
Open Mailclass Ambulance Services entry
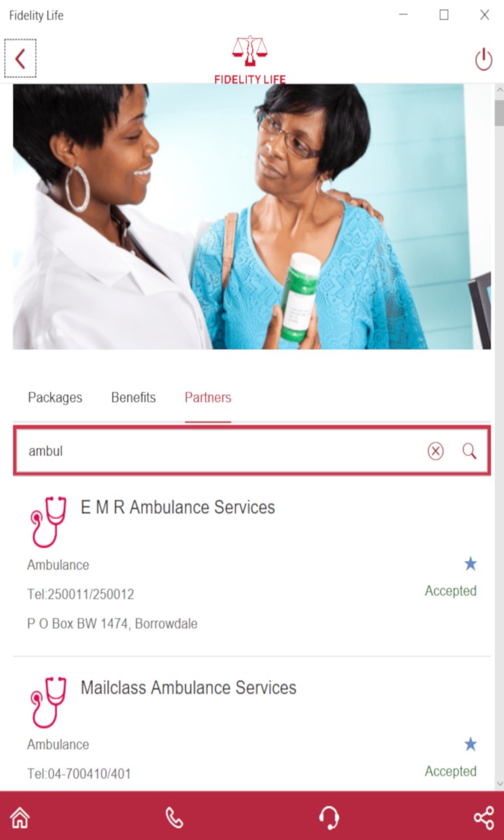coord(251,725)
